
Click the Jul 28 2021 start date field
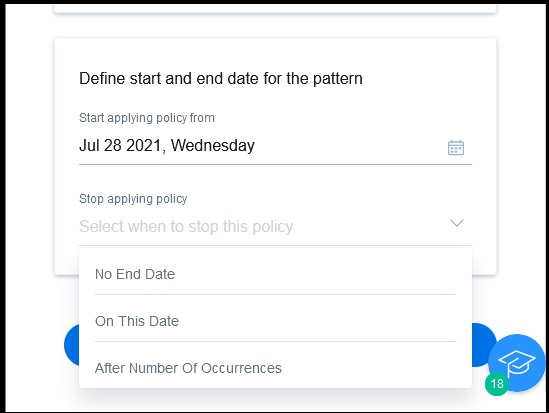pos(275,146)
